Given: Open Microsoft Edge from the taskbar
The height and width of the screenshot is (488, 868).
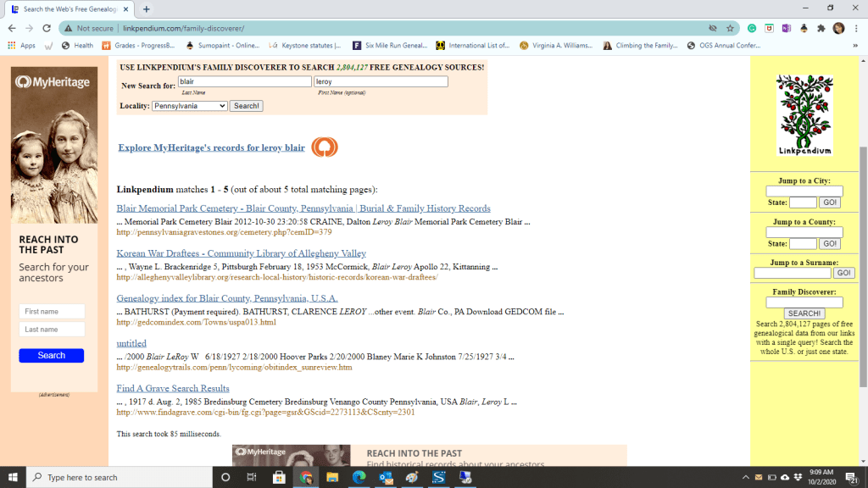Looking at the screenshot, I should click(x=358, y=478).
